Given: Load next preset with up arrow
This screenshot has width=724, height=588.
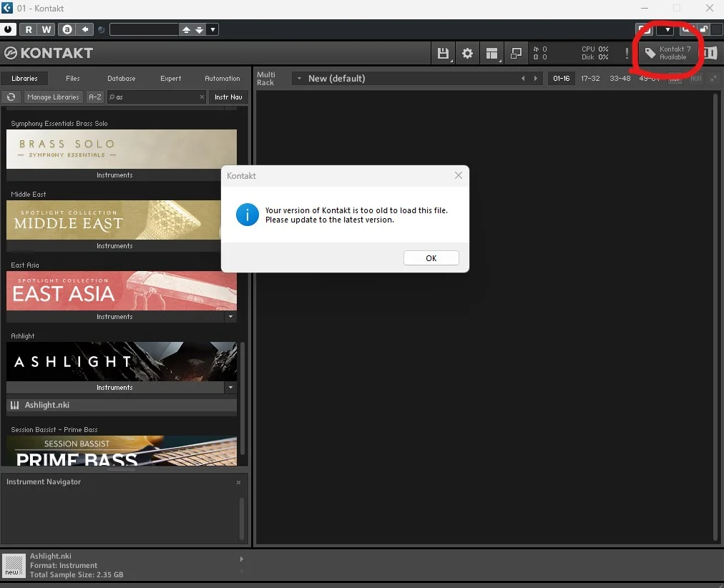Looking at the screenshot, I should coord(186,29).
